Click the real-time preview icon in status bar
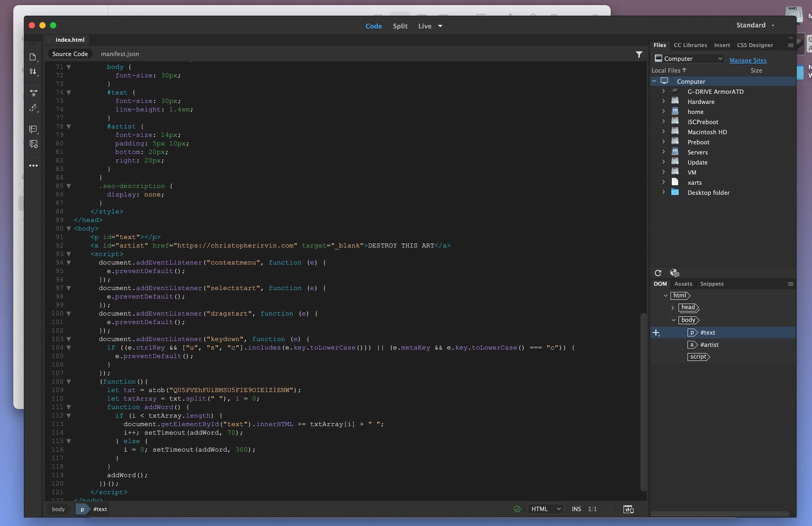Viewport: 812px width, 526px height. tap(628, 509)
